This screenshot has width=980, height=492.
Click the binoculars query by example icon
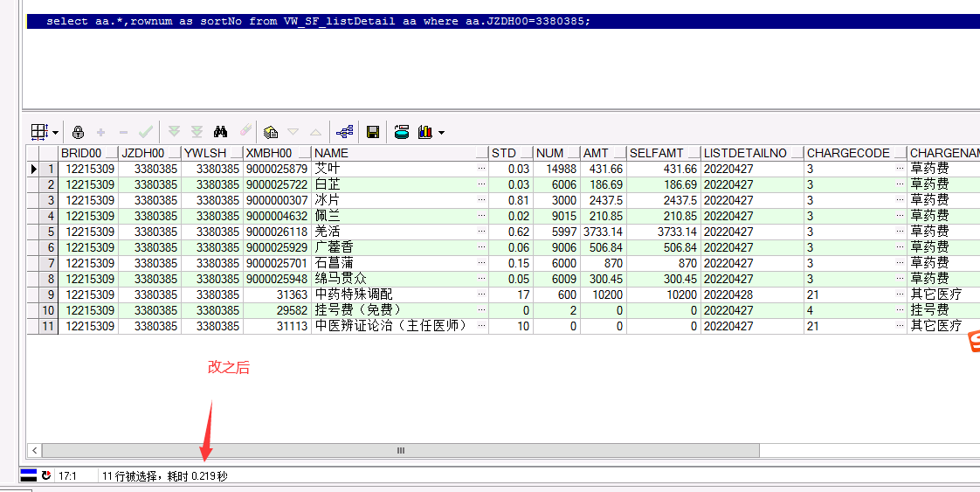click(220, 132)
